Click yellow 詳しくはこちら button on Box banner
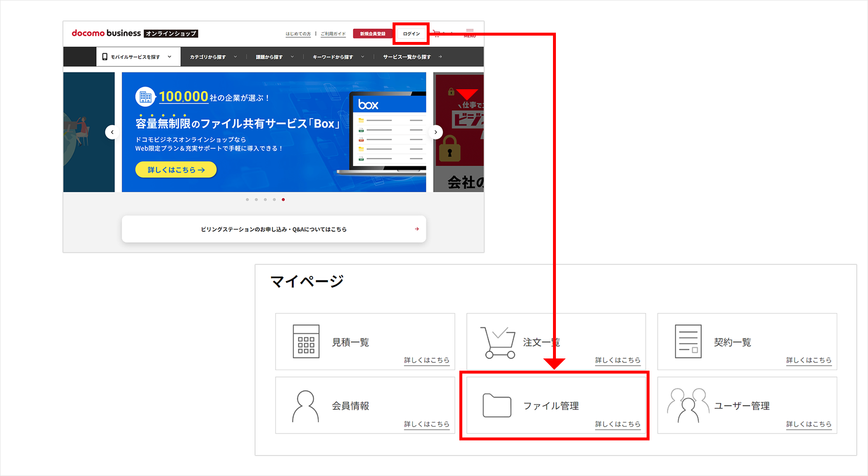This screenshot has height=476, width=868. tap(176, 170)
